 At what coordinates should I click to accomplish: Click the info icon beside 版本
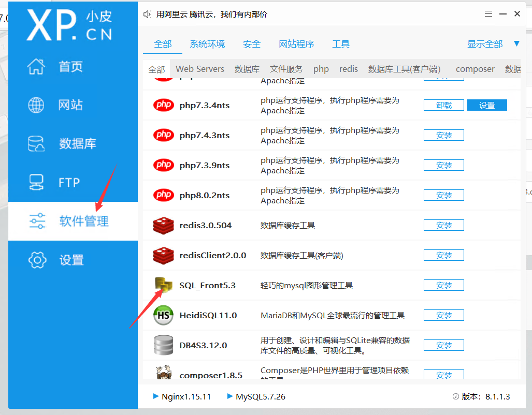456,396
